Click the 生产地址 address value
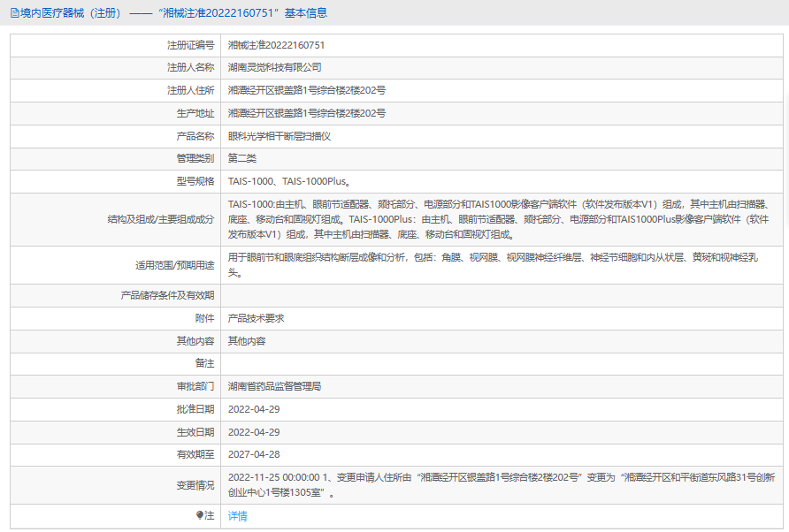Viewport: 789px width, 532px height. coord(306,113)
